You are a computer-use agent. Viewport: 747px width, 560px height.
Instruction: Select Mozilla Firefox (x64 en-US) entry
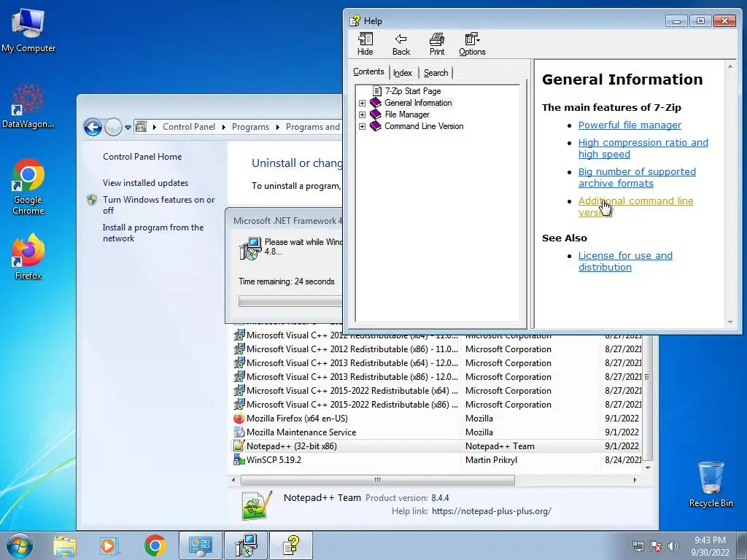437,418
